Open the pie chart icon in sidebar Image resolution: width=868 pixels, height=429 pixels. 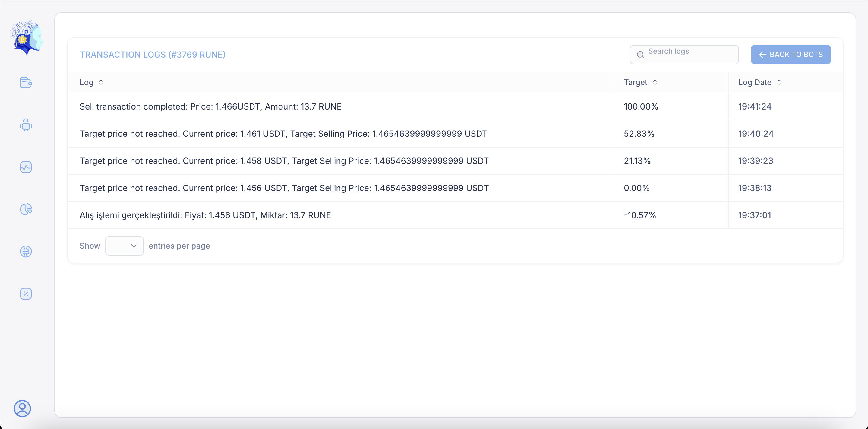(26, 209)
